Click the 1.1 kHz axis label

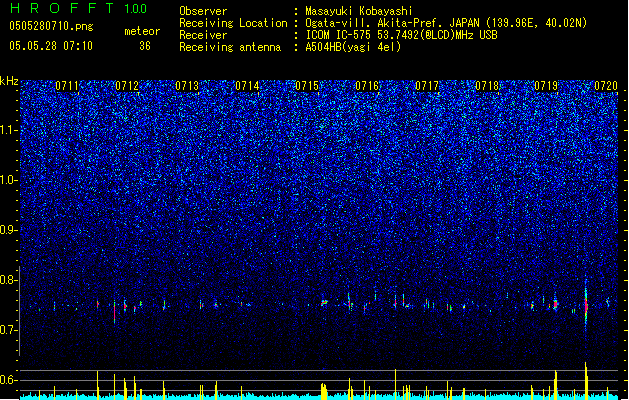pos(9,130)
